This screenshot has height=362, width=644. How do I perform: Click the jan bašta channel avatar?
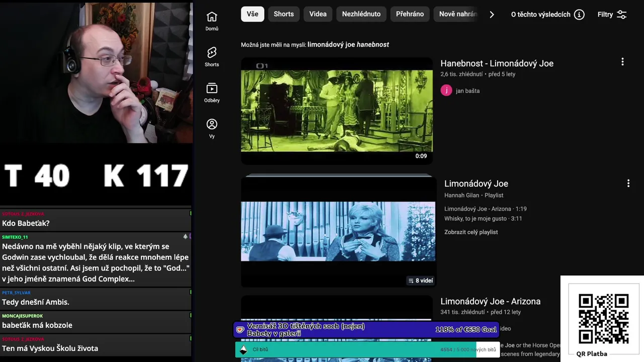click(446, 90)
